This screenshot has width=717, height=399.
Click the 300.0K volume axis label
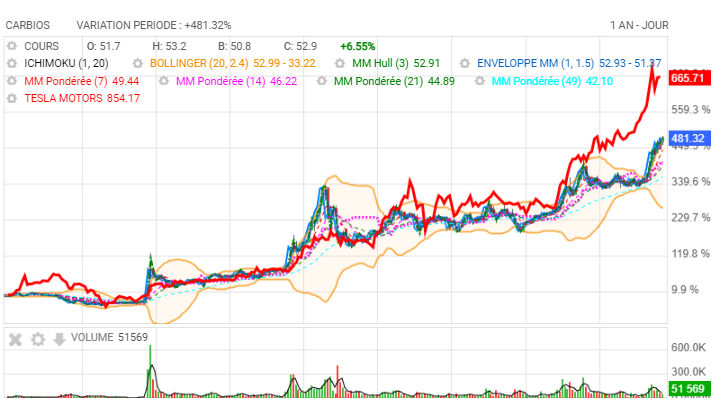(x=689, y=372)
